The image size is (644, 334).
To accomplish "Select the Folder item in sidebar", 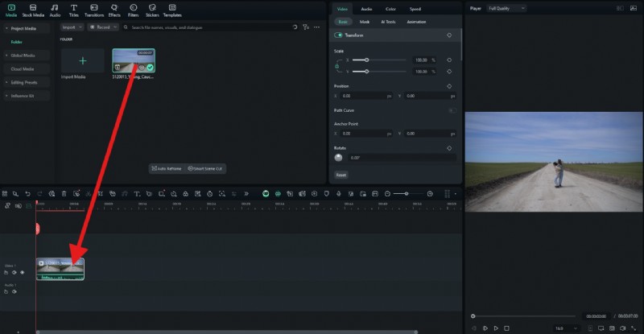I will (16, 42).
